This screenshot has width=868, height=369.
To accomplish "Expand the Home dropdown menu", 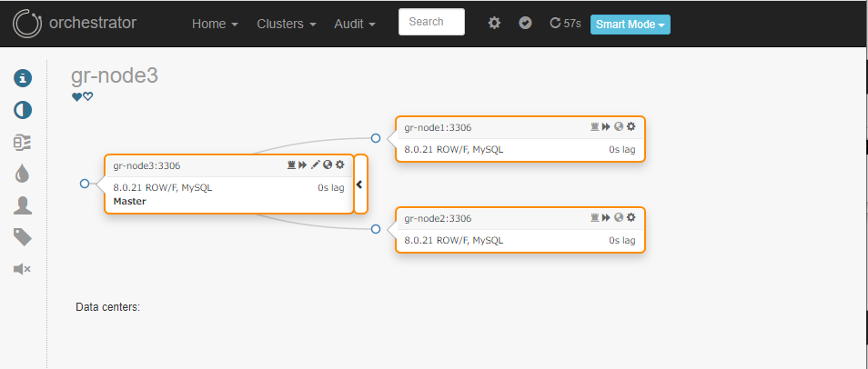I will pos(216,24).
